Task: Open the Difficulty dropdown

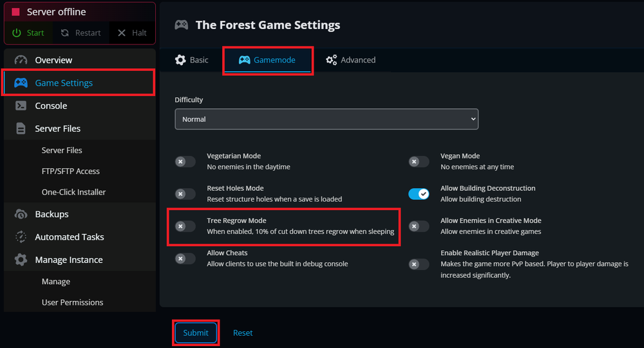Action: (x=326, y=119)
